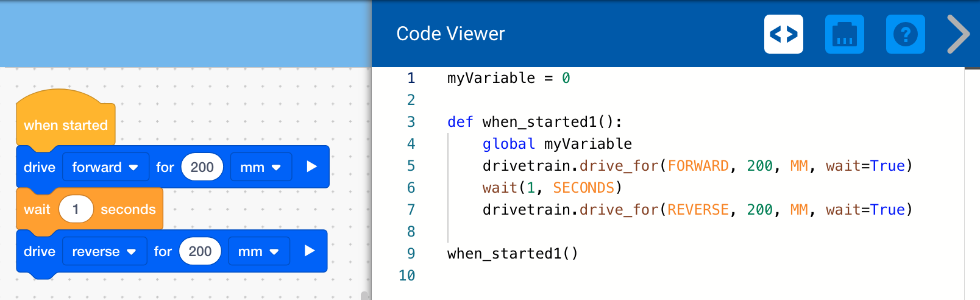The width and height of the screenshot is (980, 300).
Task: Edit the 200 distance in forward block
Action: tap(202, 167)
